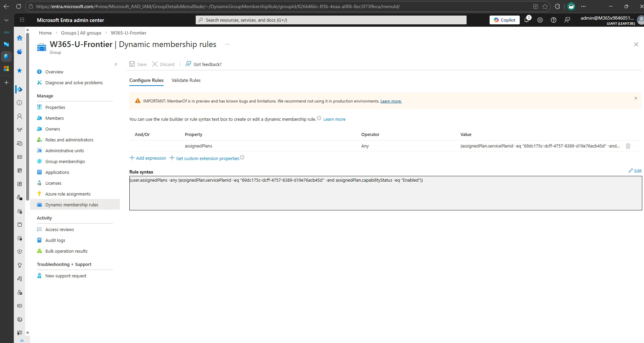The width and height of the screenshot is (644, 343).
Task: Switch to the Validate Rules tab
Action: click(x=186, y=80)
